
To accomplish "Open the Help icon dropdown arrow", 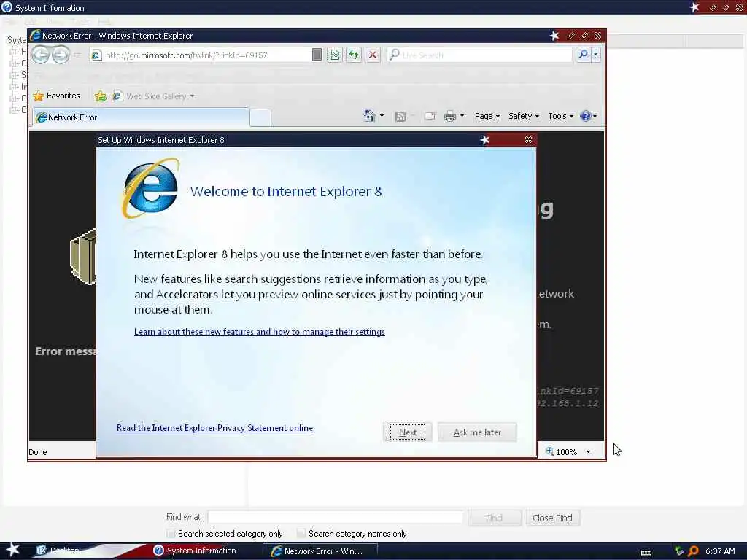I will pos(595,116).
